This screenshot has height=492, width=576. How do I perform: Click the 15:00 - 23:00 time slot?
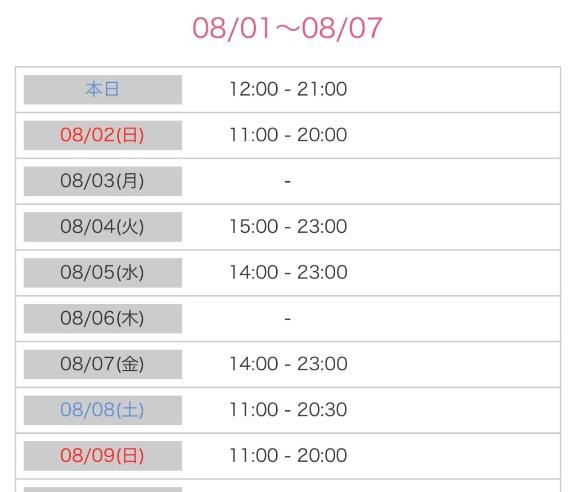coord(288,226)
